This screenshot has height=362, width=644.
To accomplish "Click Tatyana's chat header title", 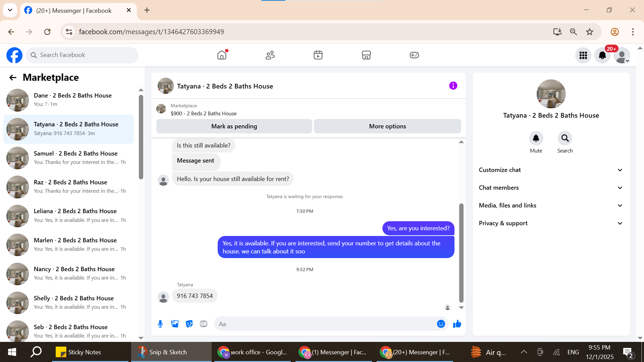I will [x=225, y=86].
